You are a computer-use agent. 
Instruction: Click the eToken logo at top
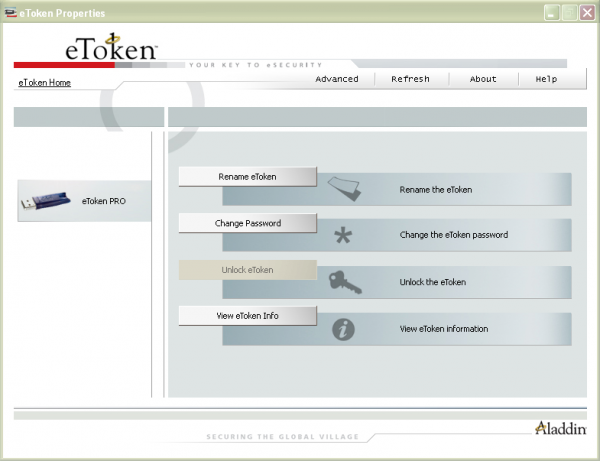click(111, 47)
